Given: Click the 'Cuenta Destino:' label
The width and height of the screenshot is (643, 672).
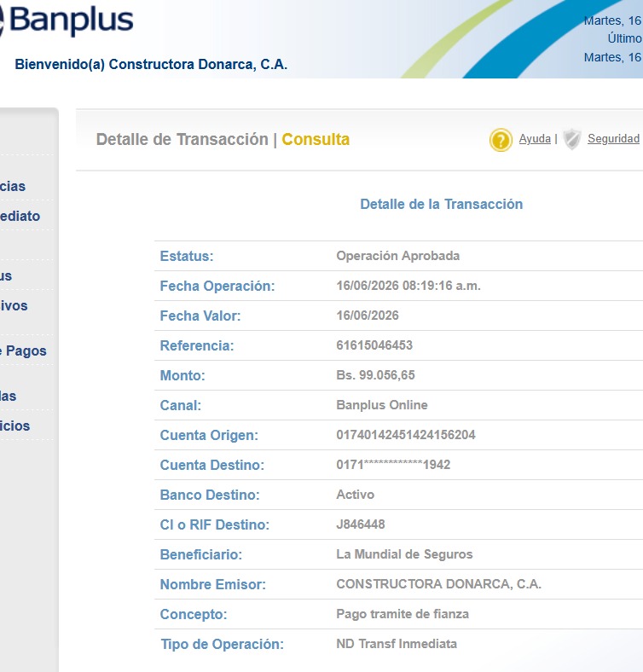Looking at the screenshot, I should 212,465.
